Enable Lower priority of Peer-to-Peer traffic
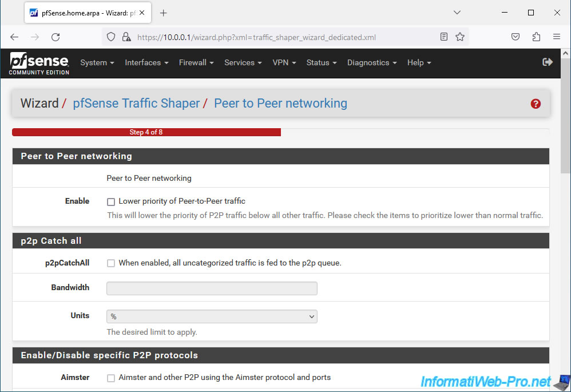The image size is (571, 392). (x=111, y=201)
